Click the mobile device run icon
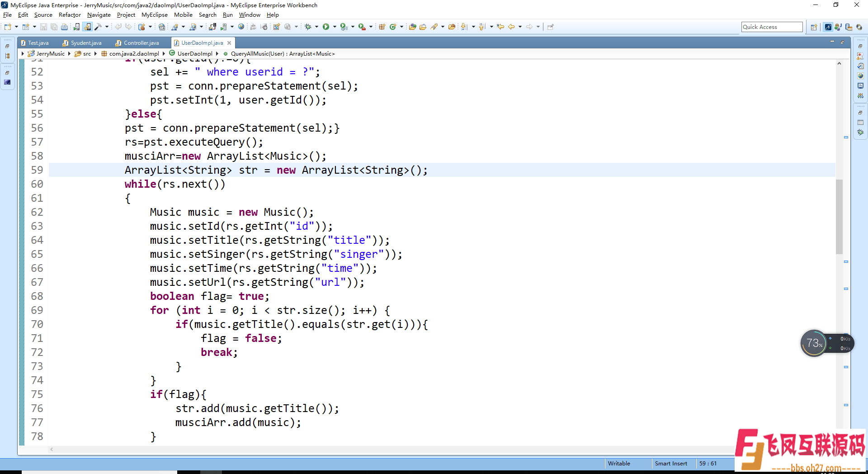The height and width of the screenshot is (474, 868). 76,27
